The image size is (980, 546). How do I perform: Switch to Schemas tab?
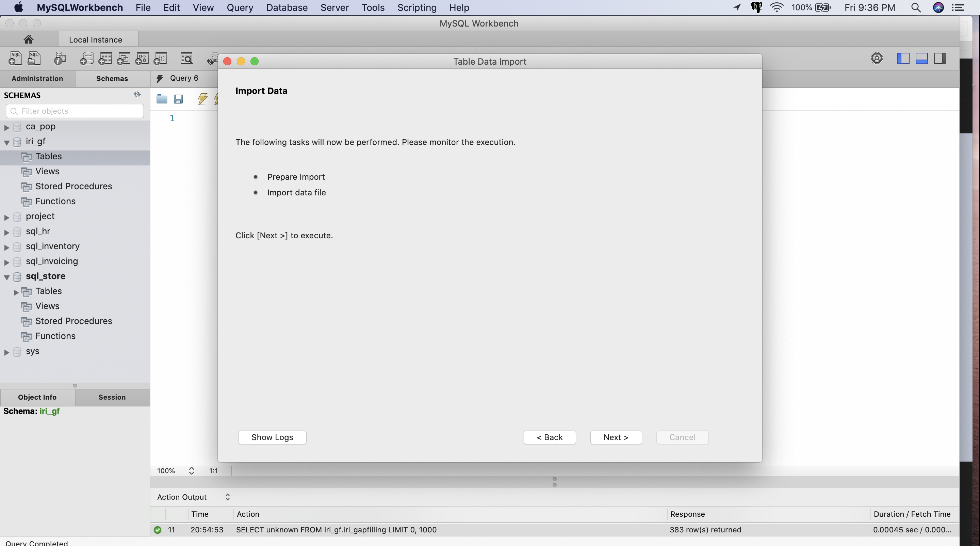point(112,78)
